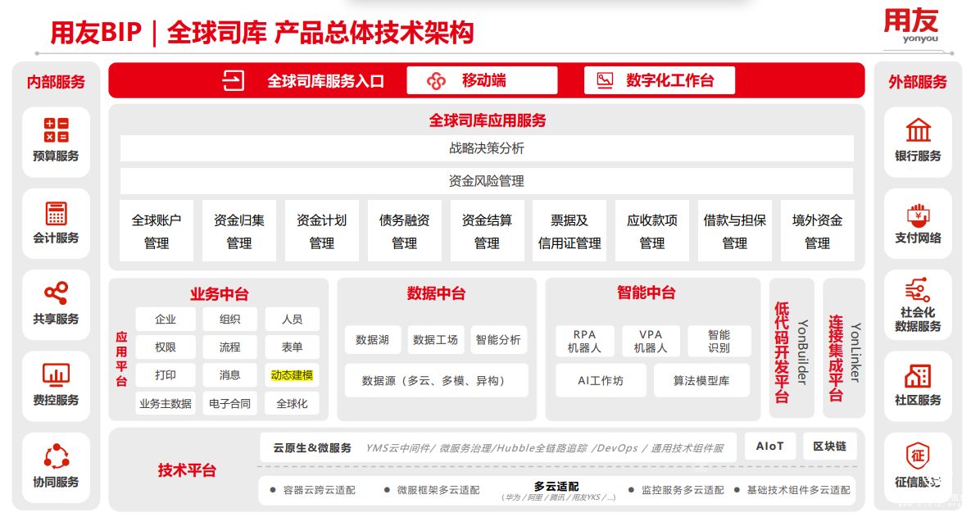Select the 资金风险管理 bar
Viewport: 980px width, 517px height.
coord(486,181)
